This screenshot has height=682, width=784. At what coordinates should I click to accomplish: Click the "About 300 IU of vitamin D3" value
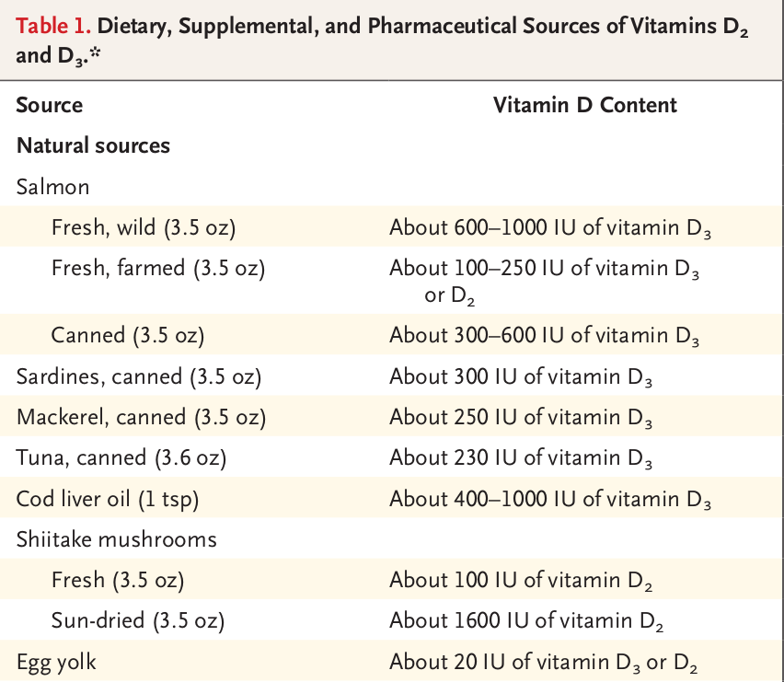coord(521,376)
